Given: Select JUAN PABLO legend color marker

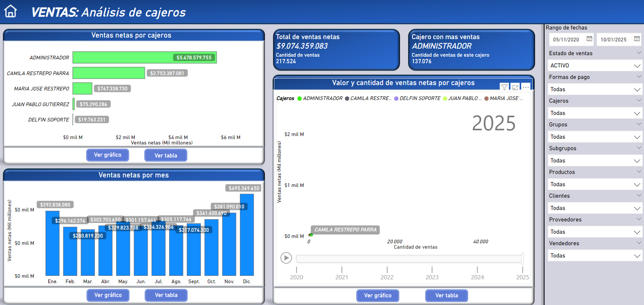Looking at the screenshot, I should coord(445,98).
